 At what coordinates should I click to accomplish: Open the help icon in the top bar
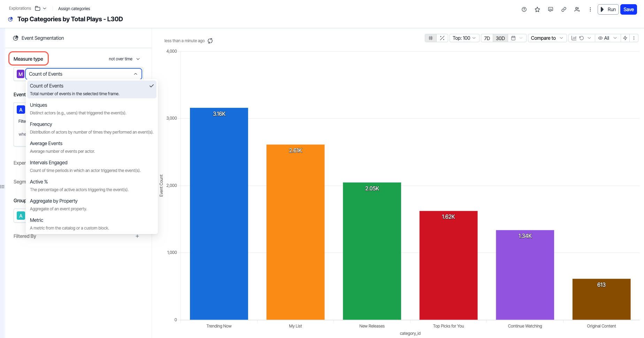click(x=524, y=9)
